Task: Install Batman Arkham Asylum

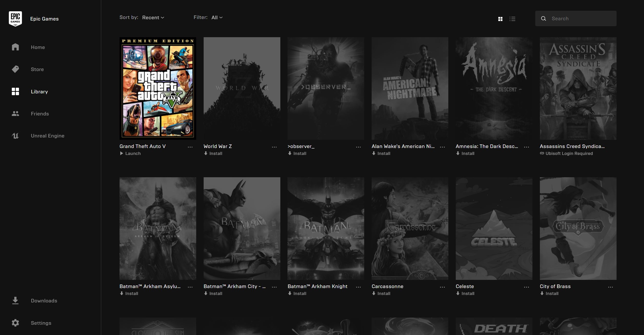Action: pos(129,293)
